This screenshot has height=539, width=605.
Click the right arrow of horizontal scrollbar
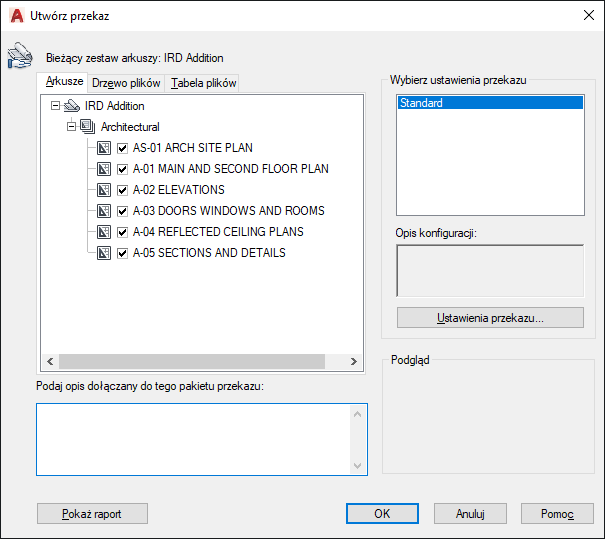click(x=353, y=362)
